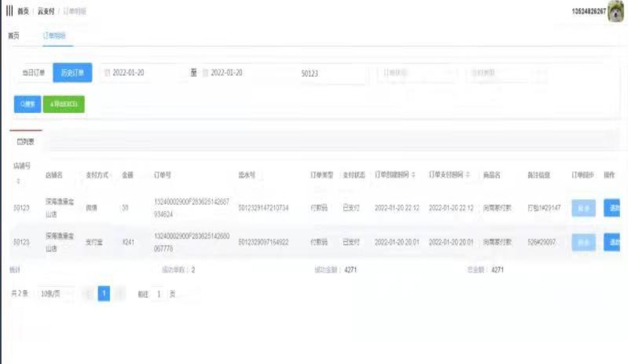Sort by store number column arrows
Viewport: 628px width, 364px height.
(17, 181)
